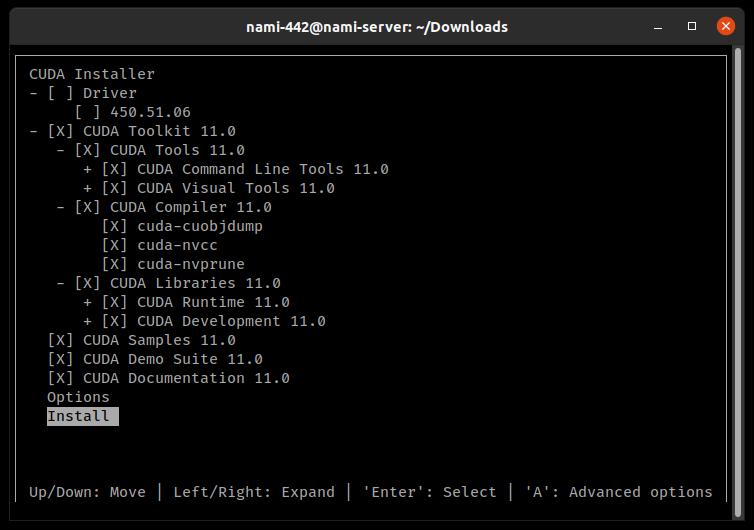Toggle the 450.51.06 driver version checkbox

click(x=88, y=112)
